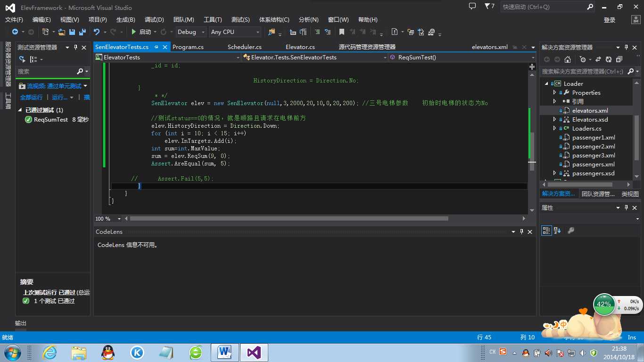Open the 调试(D) menu
Viewport: 644px width, 362px height.
click(154, 20)
